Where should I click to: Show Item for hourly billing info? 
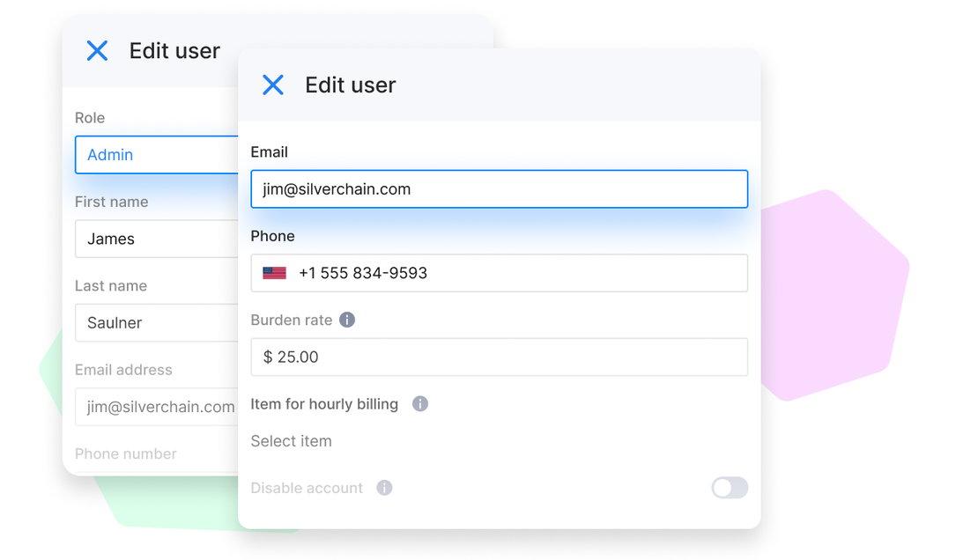420,403
